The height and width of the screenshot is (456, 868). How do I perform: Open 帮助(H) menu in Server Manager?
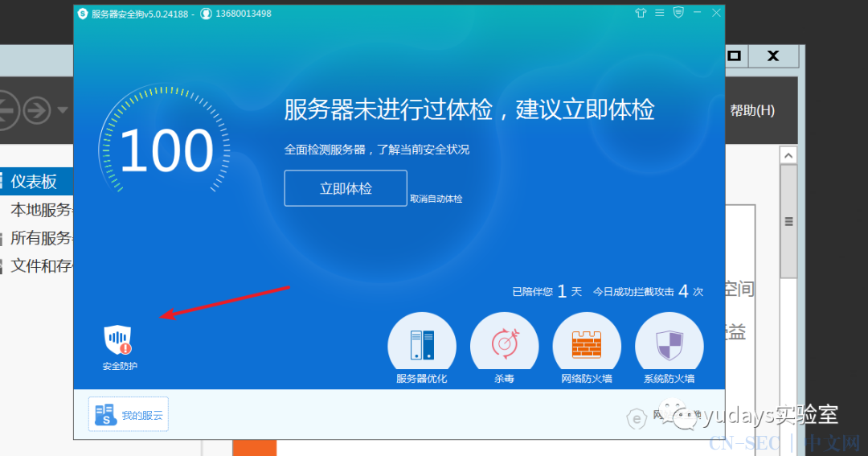coord(752,110)
